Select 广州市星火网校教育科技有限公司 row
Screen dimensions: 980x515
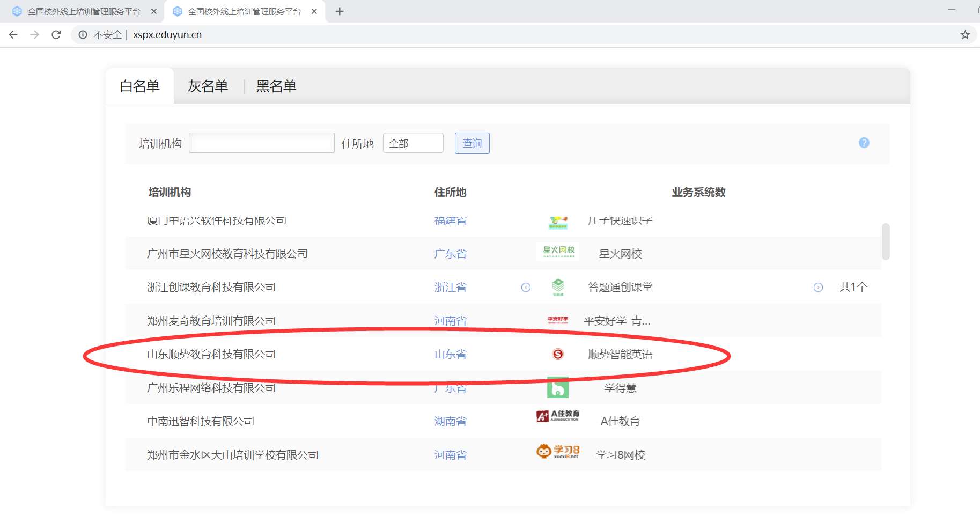[x=503, y=254]
